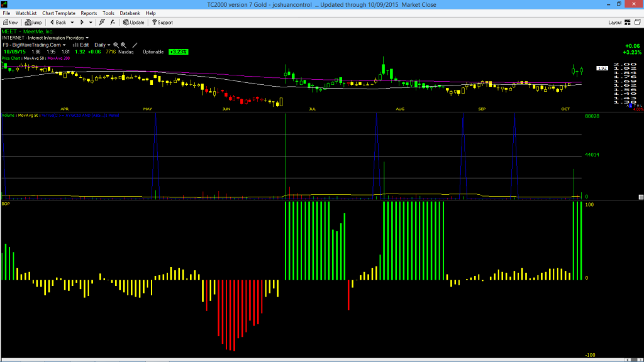Zoom in with the first magnifier icon

click(x=116, y=45)
